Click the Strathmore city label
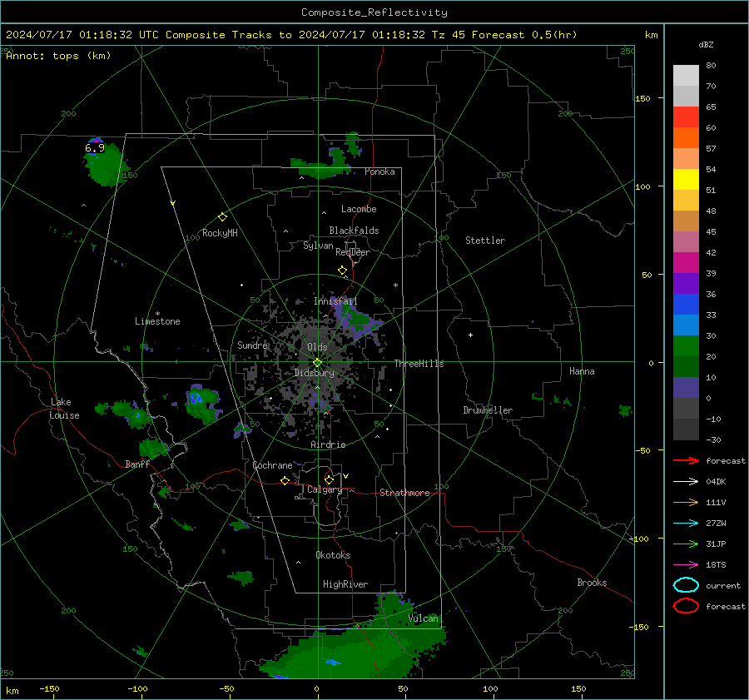The height and width of the screenshot is (700, 749). point(404,493)
